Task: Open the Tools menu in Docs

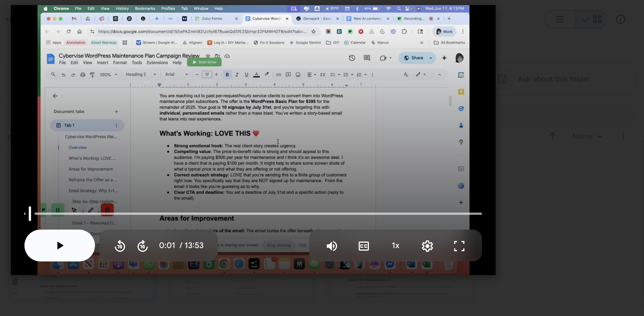Action: coord(137,63)
